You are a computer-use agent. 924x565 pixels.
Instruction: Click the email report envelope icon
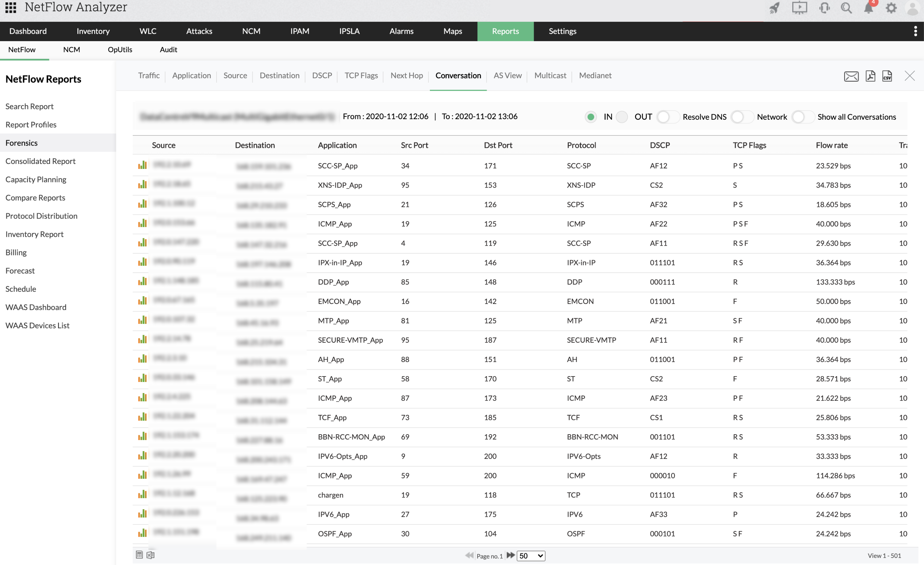(x=851, y=76)
